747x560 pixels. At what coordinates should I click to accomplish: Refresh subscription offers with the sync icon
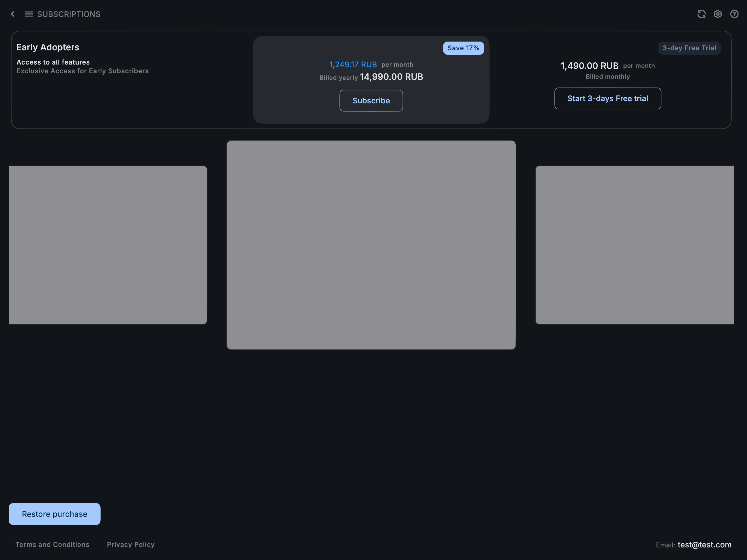(701, 14)
